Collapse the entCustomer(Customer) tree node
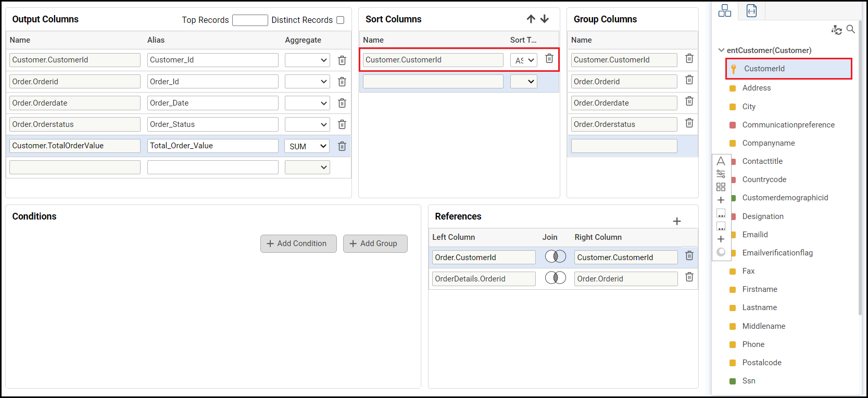The width and height of the screenshot is (868, 398). (721, 50)
